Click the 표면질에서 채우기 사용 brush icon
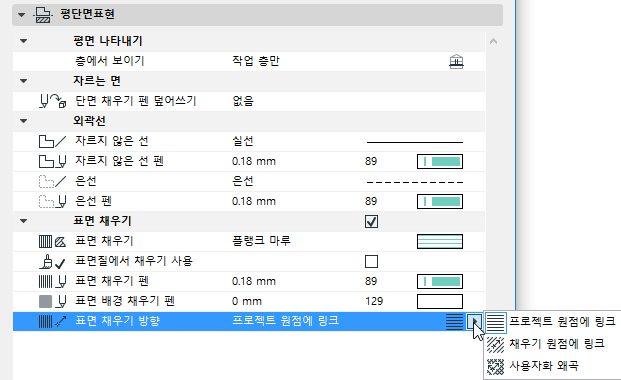Viewport: 621px width, 380px height. click(x=52, y=262)
